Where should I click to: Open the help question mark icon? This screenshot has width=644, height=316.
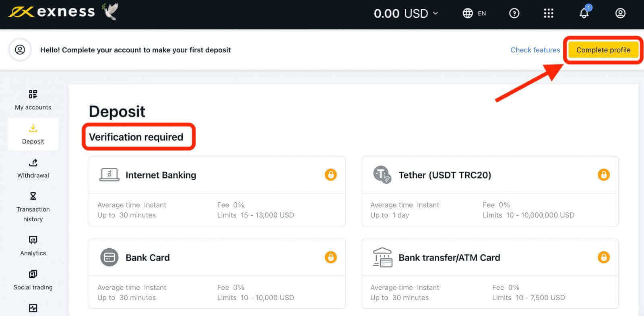pyautogui.click(x=514, y=13)
